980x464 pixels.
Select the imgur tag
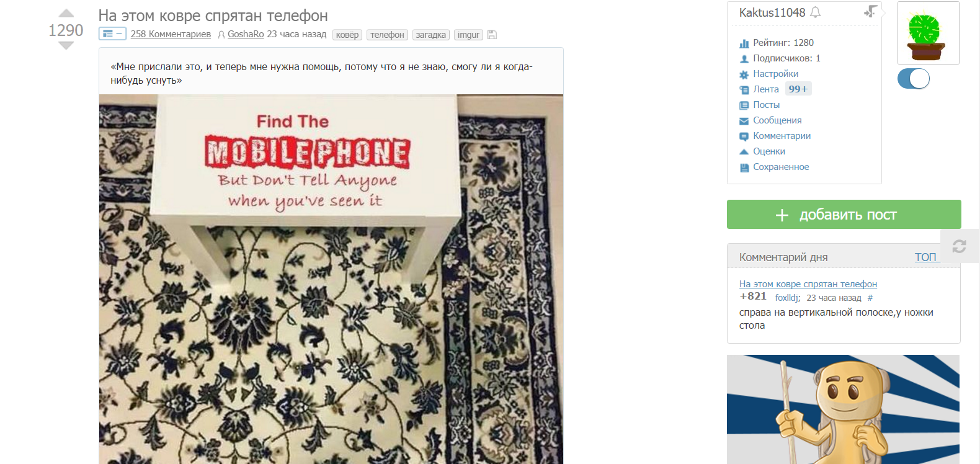click(468, 35)
